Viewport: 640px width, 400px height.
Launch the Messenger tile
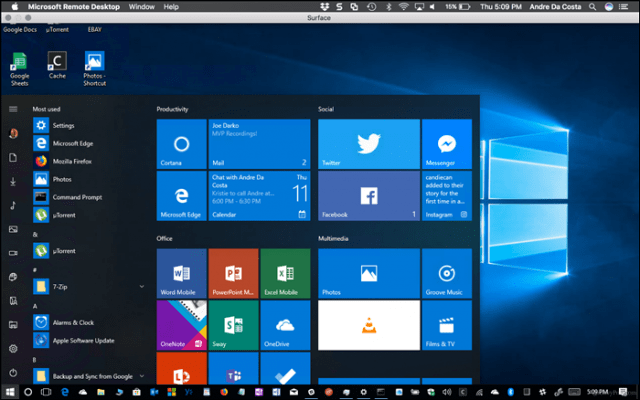pyautogui.click(x=447, y=144)
